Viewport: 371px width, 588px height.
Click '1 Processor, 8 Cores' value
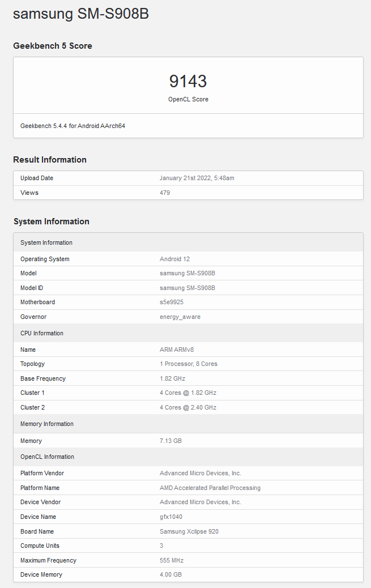point(189,364)
